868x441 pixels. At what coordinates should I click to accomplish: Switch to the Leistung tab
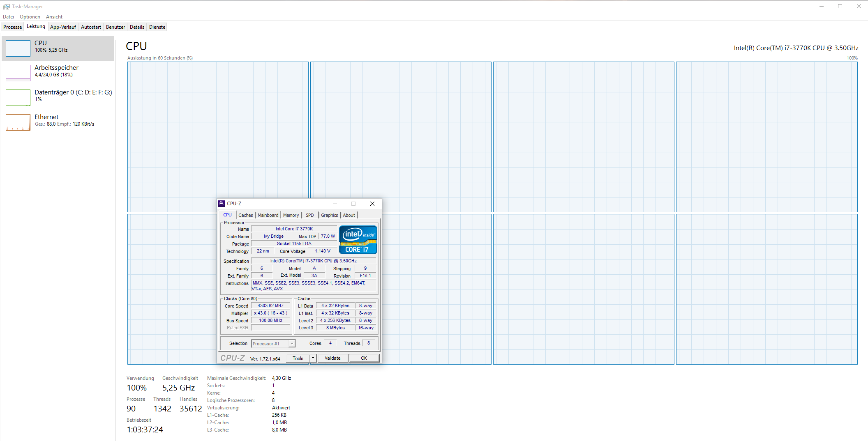click(36, 27)
